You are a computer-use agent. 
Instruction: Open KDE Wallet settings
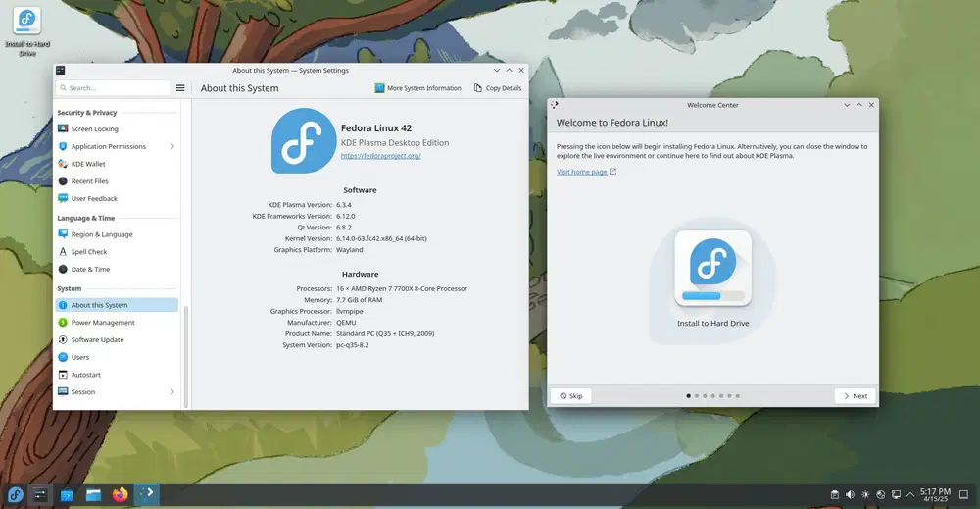(117, 164)
